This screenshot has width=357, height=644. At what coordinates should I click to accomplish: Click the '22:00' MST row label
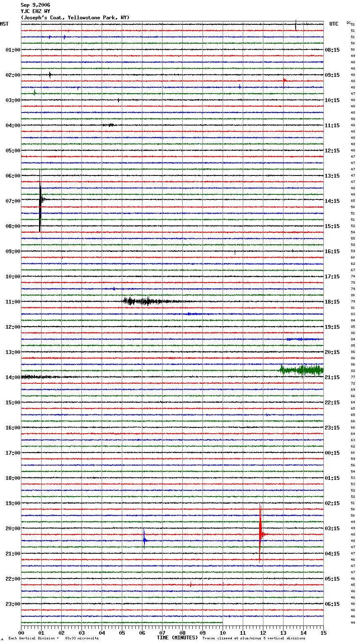13,579
